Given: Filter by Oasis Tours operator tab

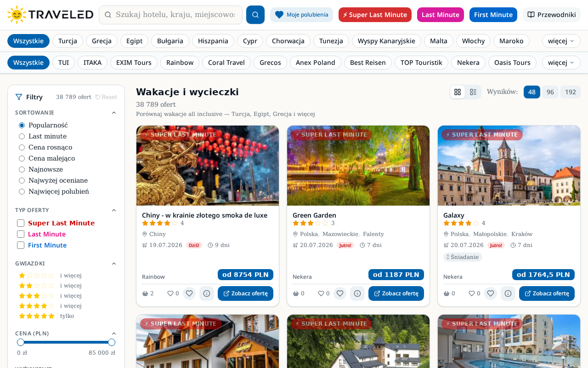Looking at the screenshot, I should pyautogui.click(x=512, y=63).
